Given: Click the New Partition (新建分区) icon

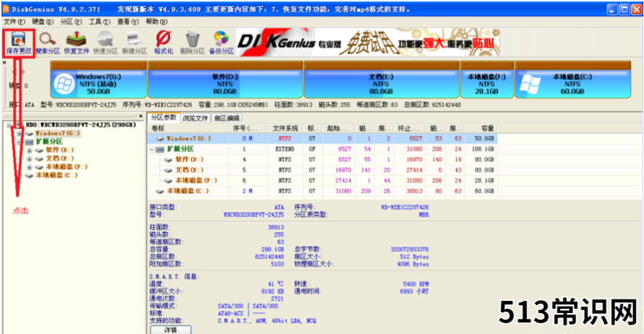Looking at the screenshot, I should pos(134,43).
